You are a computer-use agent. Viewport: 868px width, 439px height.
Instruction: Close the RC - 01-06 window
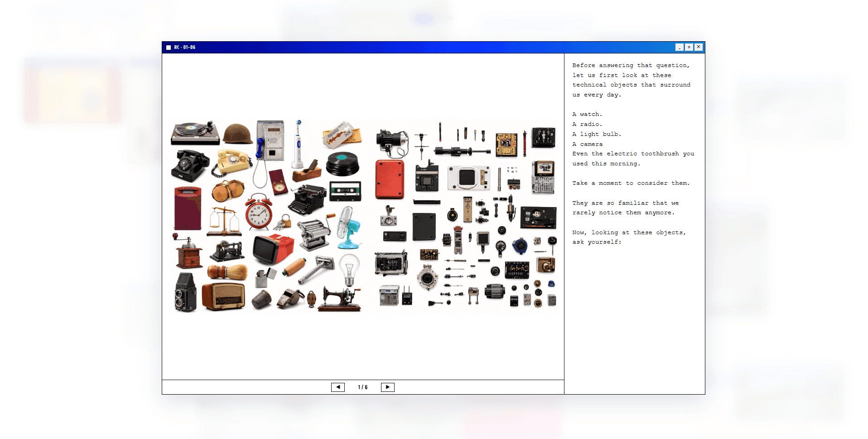[699, 47]
